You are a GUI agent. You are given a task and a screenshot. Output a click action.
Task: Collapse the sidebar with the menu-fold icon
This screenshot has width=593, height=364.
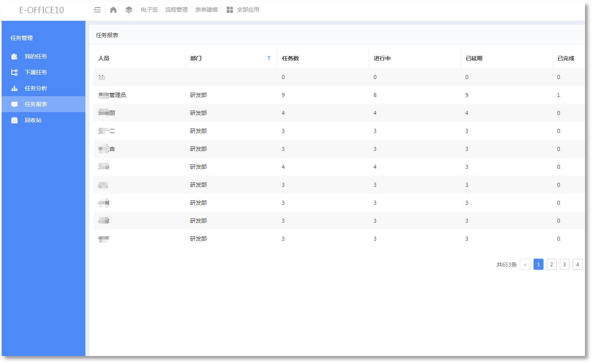[x=97, y=10]
